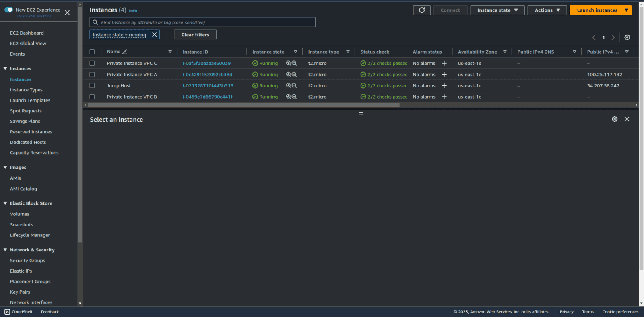Screen dimensions: 644x317
Task: Check the select-all instances checkbox
Action: 92,52
